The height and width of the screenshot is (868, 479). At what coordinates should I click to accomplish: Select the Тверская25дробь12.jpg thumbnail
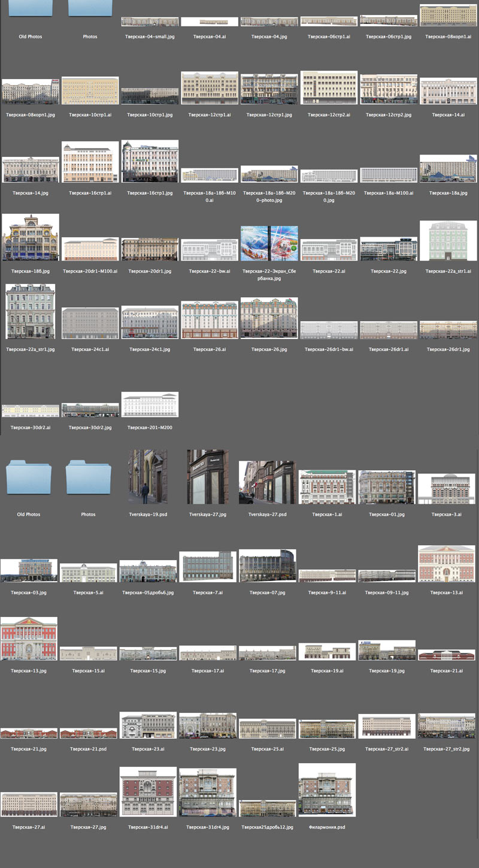pos(267,808)
